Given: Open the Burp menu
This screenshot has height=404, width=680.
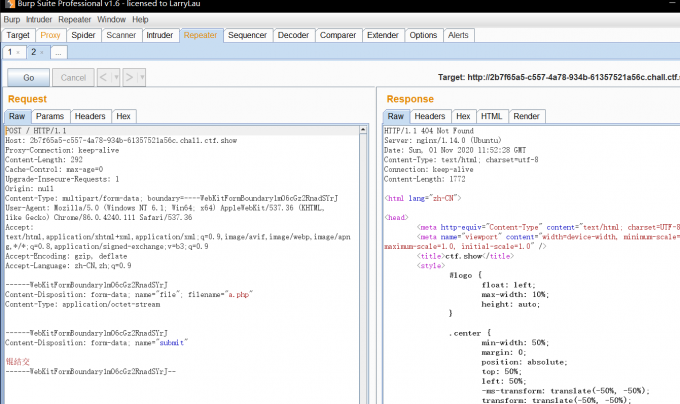Looking at the screenshot, I should pos(12,20).
